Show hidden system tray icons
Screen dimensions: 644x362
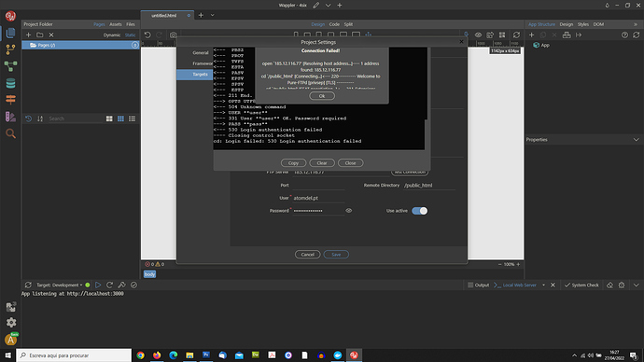click(x=574, y=355)
